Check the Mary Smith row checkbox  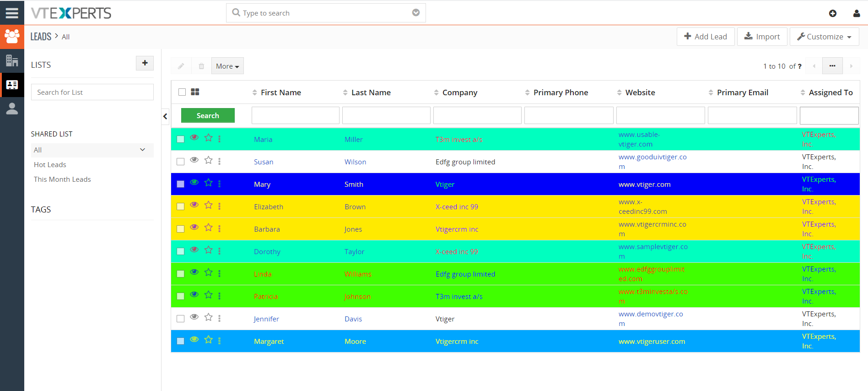tap(181, 184)
